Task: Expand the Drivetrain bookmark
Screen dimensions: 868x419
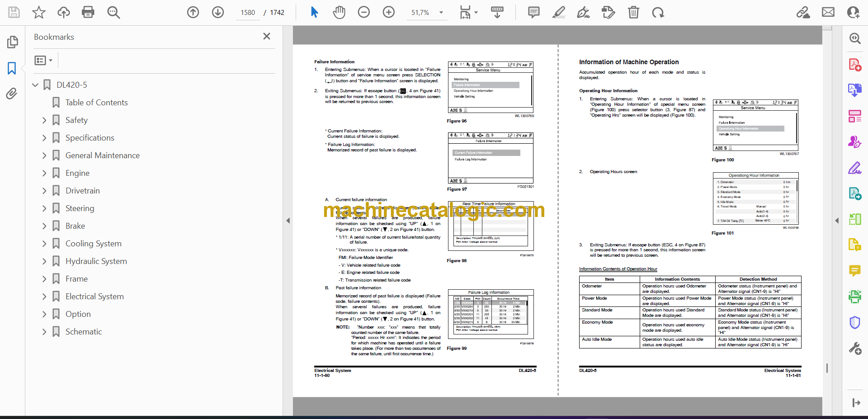Action: coord(44,191)
